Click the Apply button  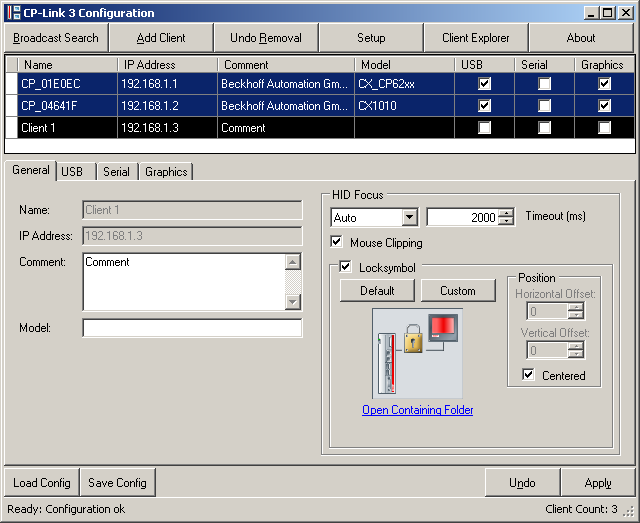coord(598,483)
